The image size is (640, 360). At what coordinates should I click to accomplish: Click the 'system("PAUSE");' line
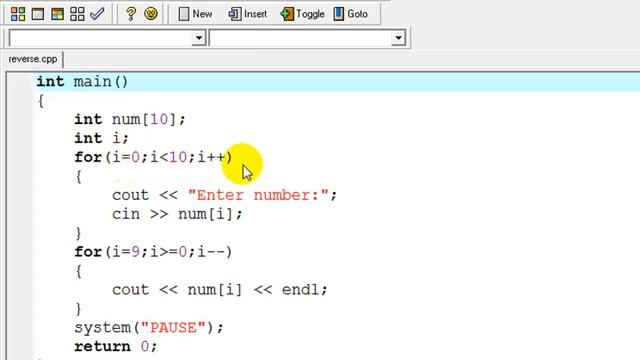(149, 327)
